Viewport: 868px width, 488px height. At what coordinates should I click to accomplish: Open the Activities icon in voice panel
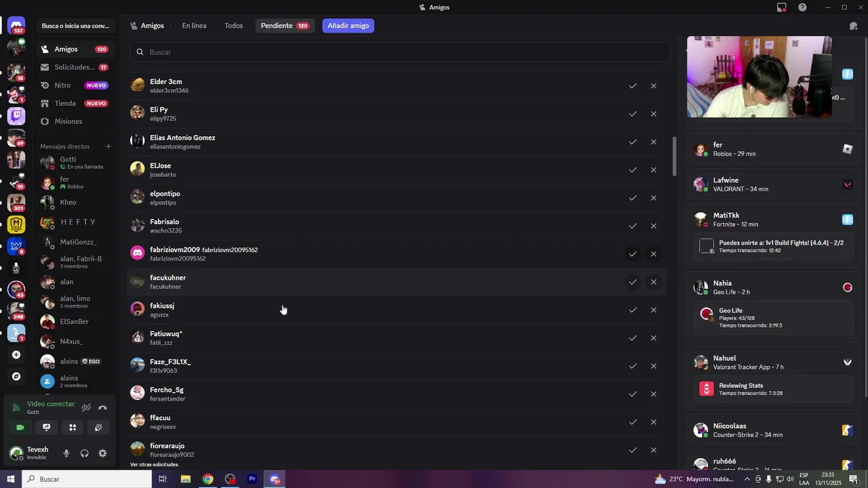[x=73, y=427]
